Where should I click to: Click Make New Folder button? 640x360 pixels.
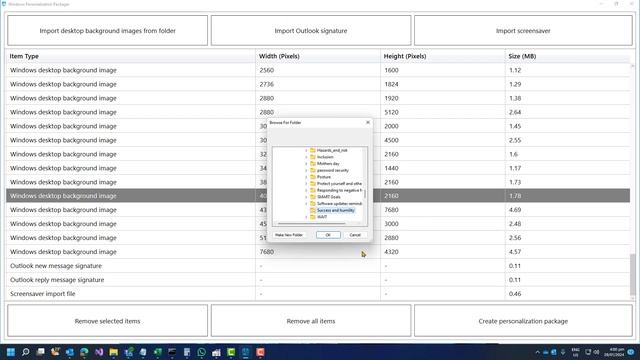click(289, 235)
